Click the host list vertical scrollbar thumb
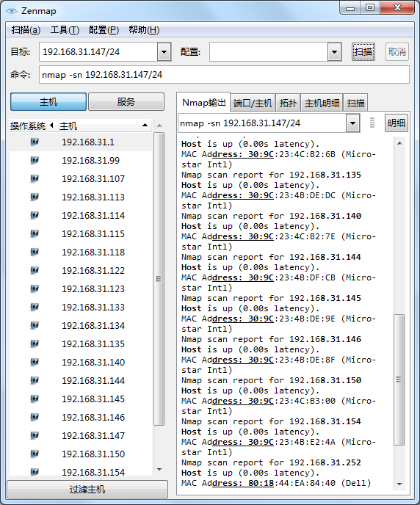Viewport: 420px width, 505px height. tap(159, 279)
